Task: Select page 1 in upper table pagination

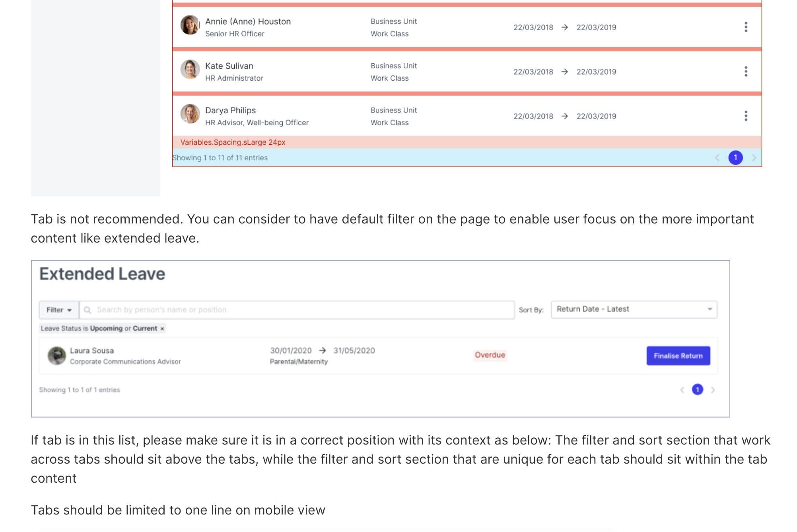Action: [x=735, y=158]
